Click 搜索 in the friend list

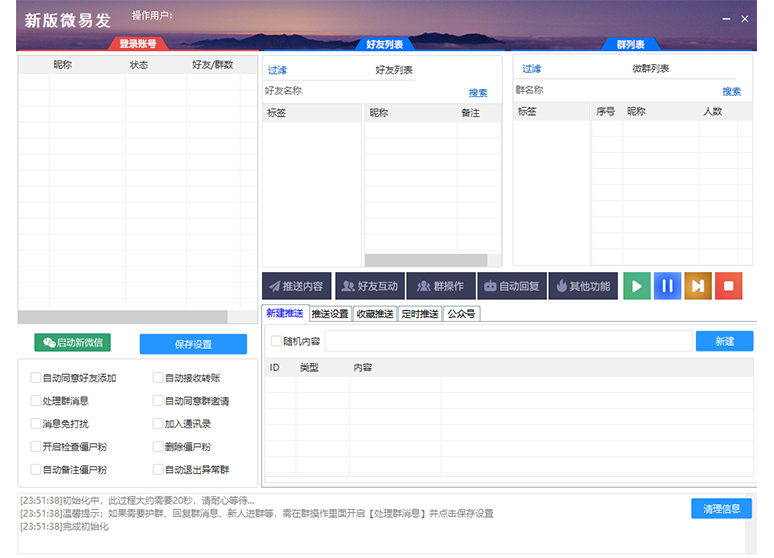click(x=478, y=92)
